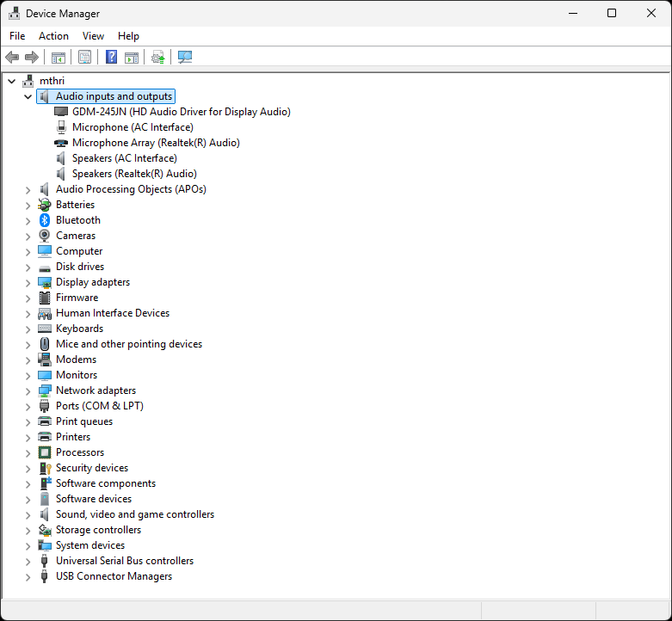The width and height of the screenshot is (672, 621).
Task: Click the Update device driver toolbar icon
Action: click(x=158, y=57)
